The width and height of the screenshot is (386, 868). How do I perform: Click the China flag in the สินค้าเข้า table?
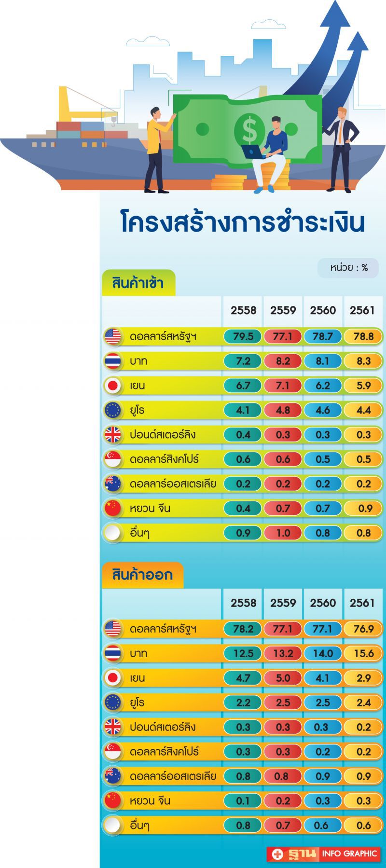(x=113, y=508)
